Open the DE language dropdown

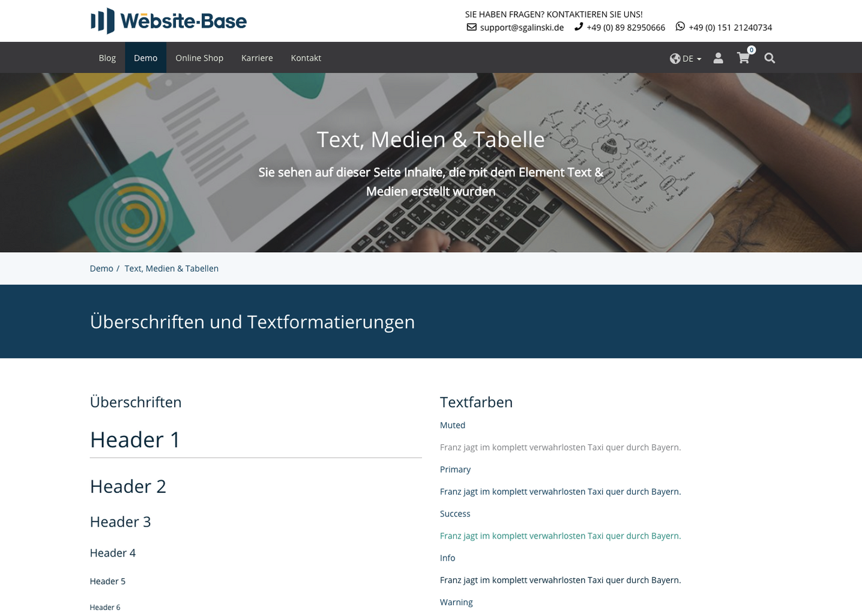click(x=688, y=58)
